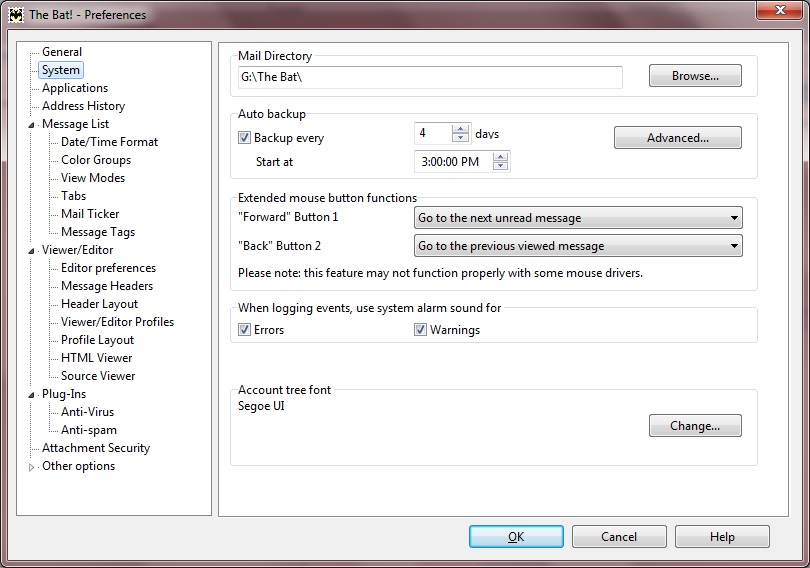The height and width of the screenshot is (568, 810).
Task: Click The Bat! application icon in title bar
Action: [15, 14]
